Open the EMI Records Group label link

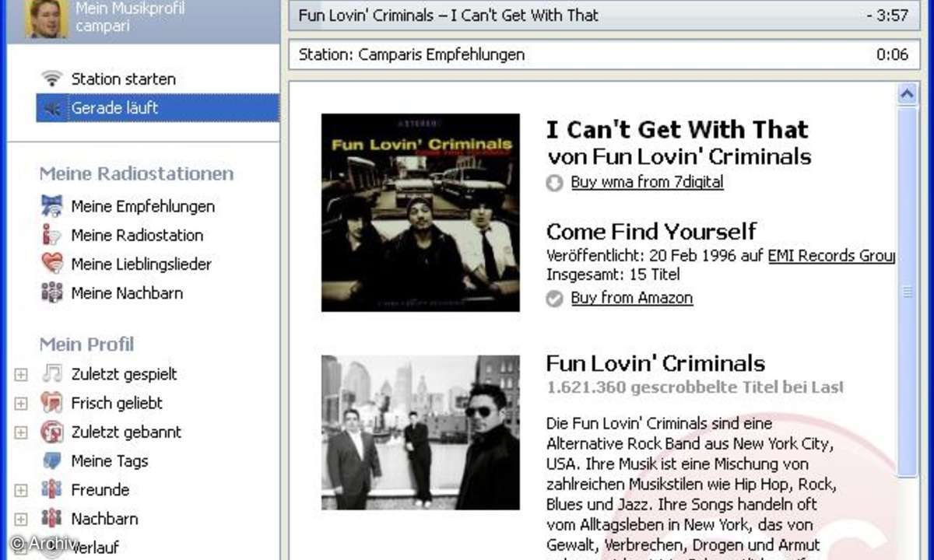point(831,256)
